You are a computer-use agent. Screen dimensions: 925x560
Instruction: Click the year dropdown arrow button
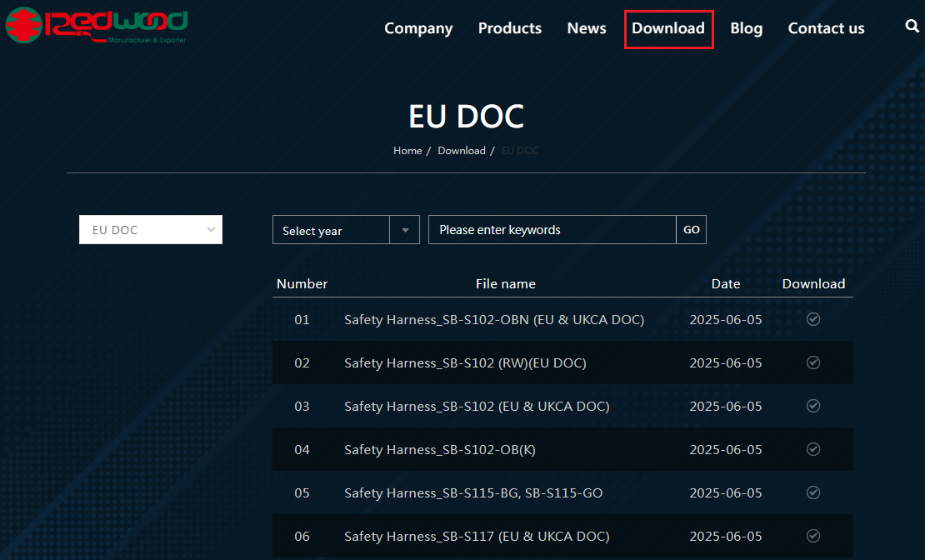click(405, 231)
